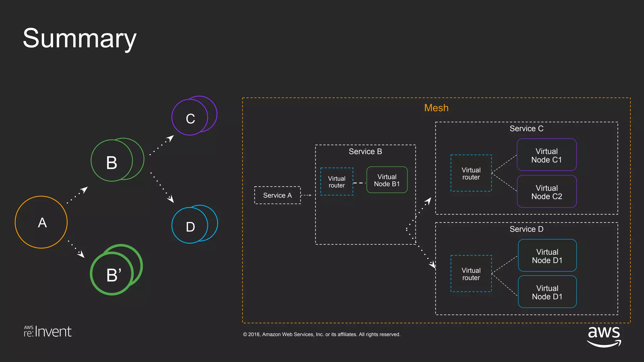Click the AWS logo in corner
This screenshot has width=644, height=362.
(604, 336)
